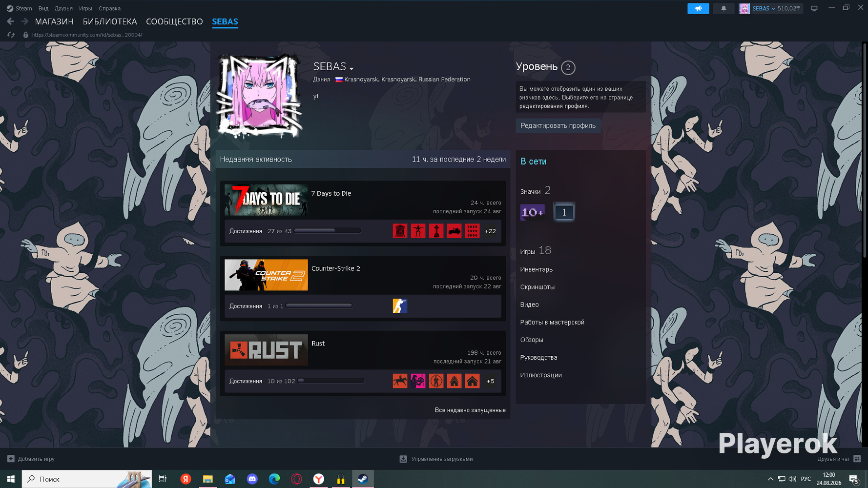Reload the page with the refresh icon

pos(11,35)
